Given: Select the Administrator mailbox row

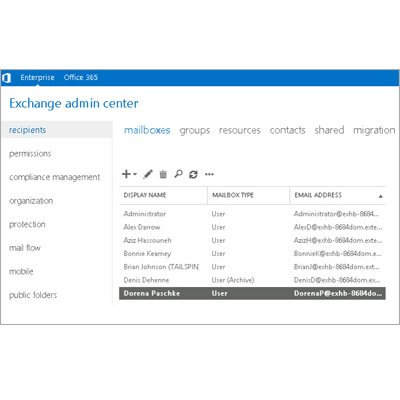Looking at the screenshot, I should pyautogui.click(x=252, y=214).
